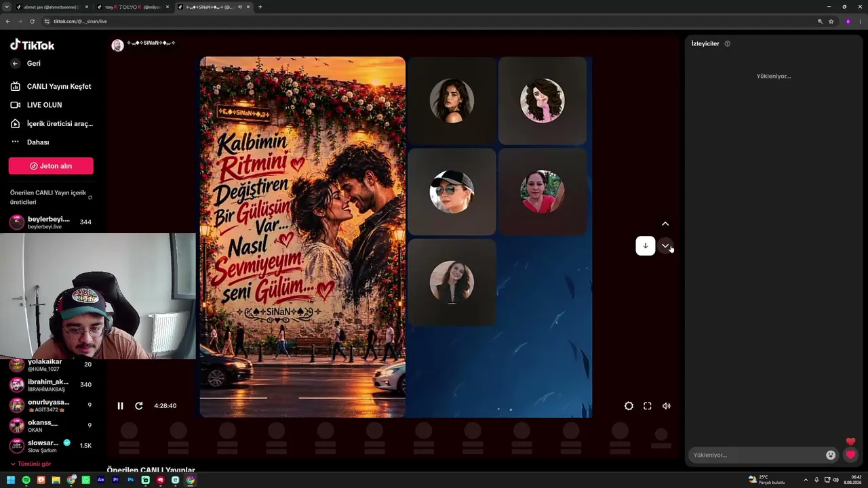Bookmark this page with the star

(x=831, y=22)
